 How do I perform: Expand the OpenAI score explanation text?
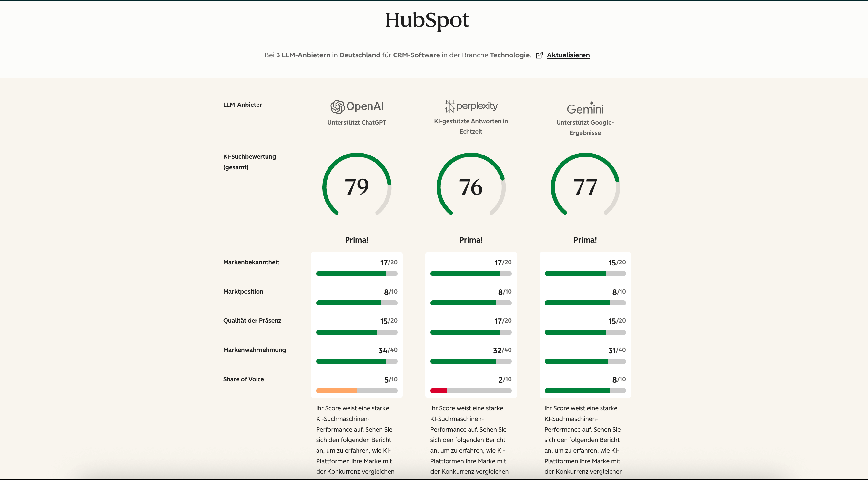[356, 440]
